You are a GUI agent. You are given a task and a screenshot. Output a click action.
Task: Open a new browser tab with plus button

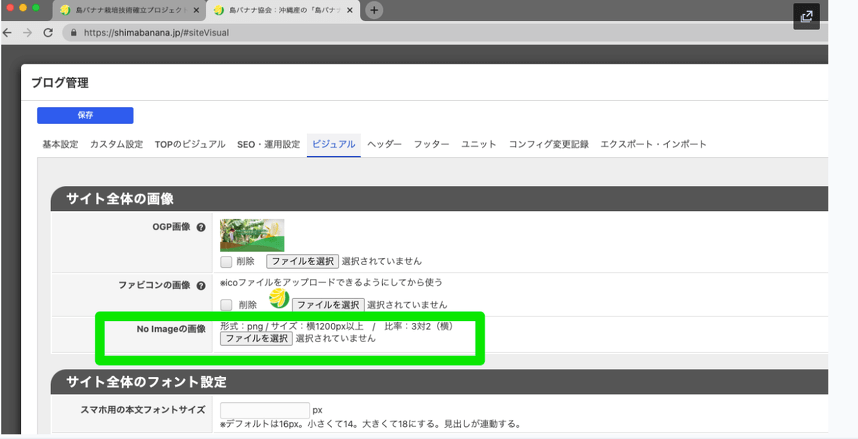374,10
